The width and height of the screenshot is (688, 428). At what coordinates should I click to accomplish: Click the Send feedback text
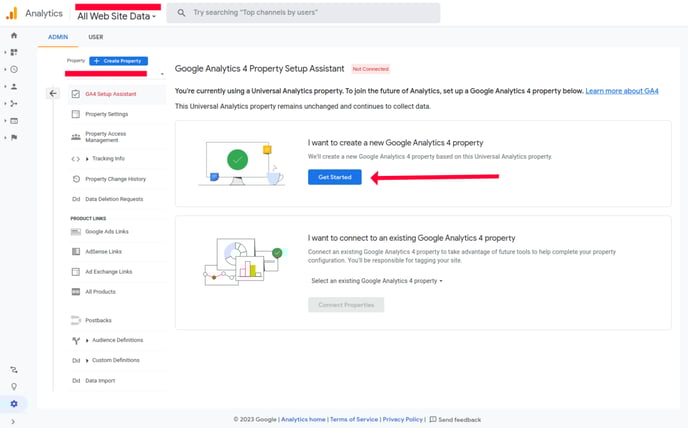(459, 420)
